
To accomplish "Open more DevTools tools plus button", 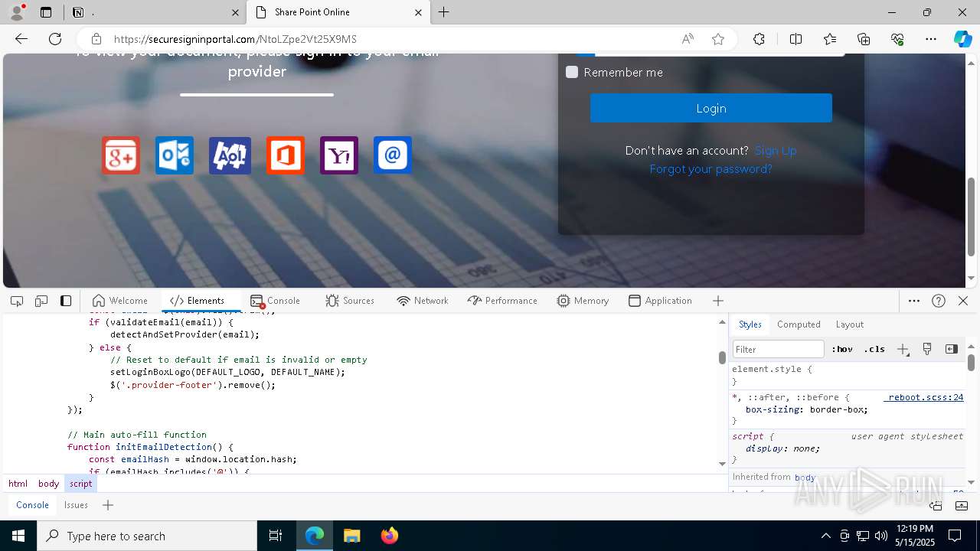I will [x=717, y=301].
